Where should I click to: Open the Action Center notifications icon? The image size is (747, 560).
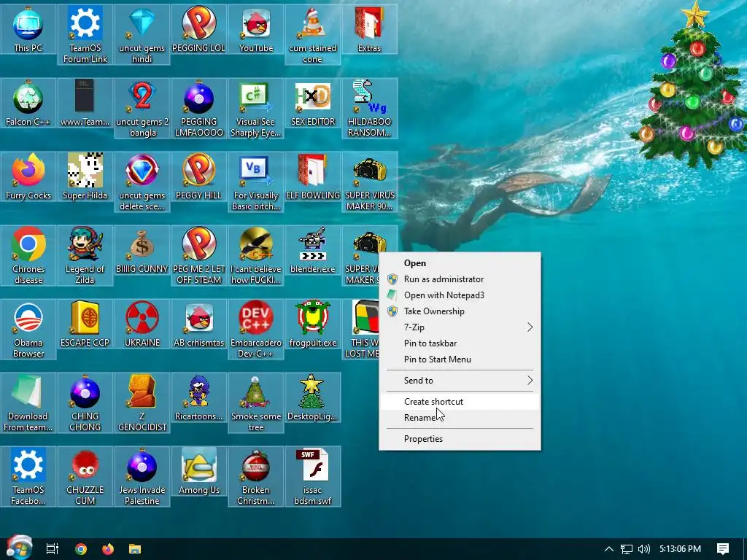723,549
